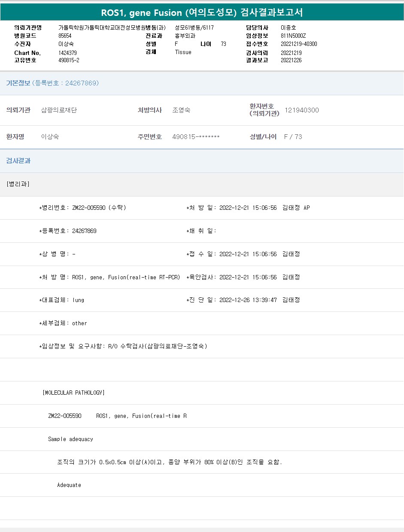Select the 환자번호 value 121940300
Image resolution: width=404 pixels, height=532 pixels.
pos(301,110)
